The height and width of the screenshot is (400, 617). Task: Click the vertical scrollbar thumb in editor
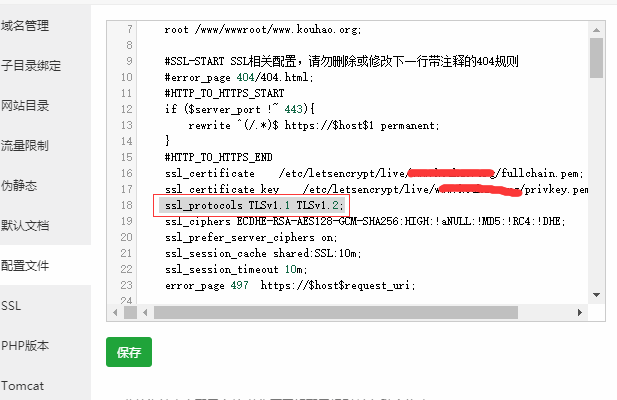[x=596, y=55]
